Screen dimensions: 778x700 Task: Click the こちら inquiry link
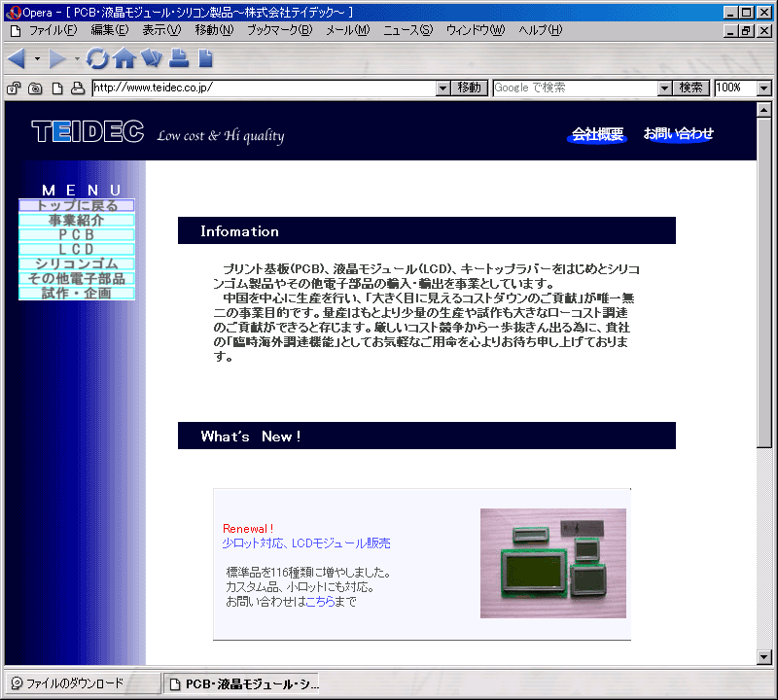[320, 602]
